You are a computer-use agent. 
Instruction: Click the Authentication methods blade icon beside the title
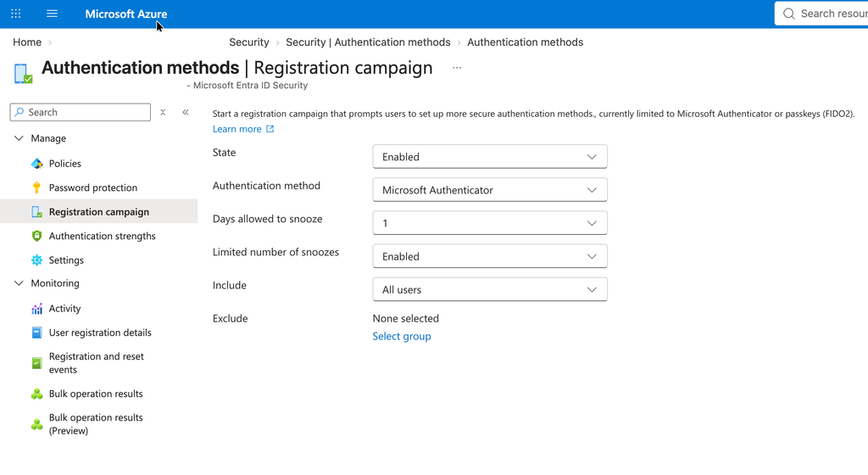(23, 74)
